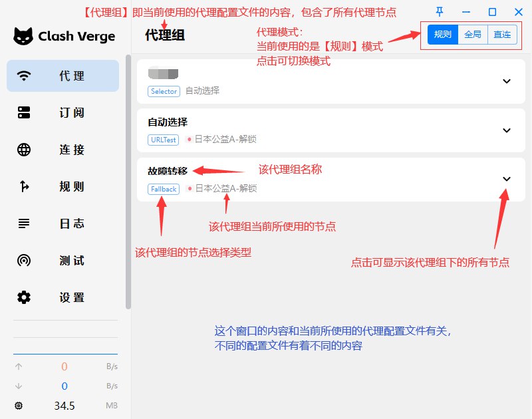
Task: Click the globe icon for 连接
Action: [x=24, y=150]
